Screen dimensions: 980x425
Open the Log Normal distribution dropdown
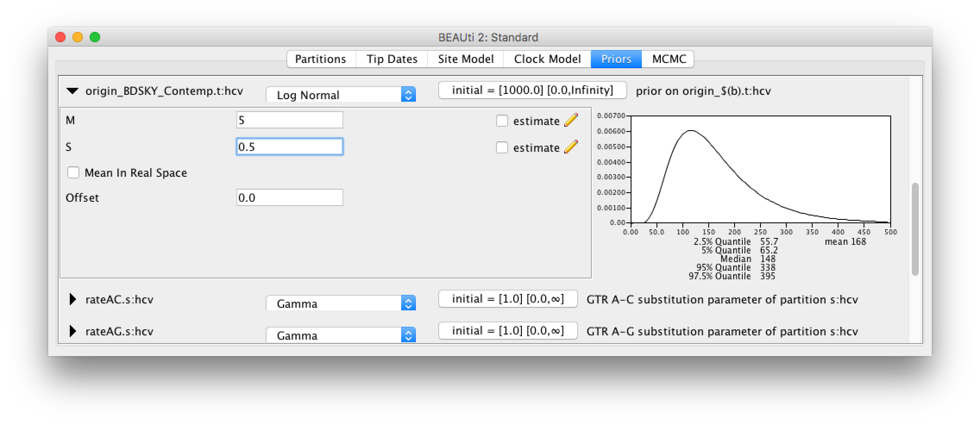point(341,94)
